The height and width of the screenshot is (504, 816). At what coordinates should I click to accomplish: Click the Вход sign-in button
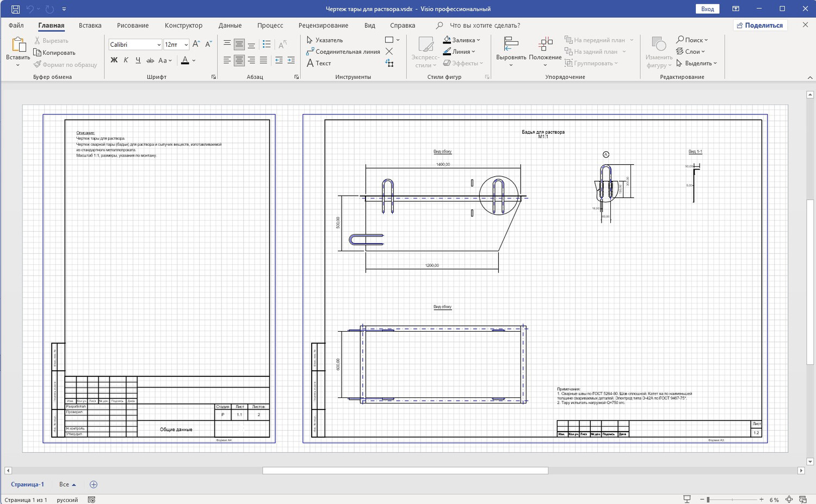(x=707, y=9)
